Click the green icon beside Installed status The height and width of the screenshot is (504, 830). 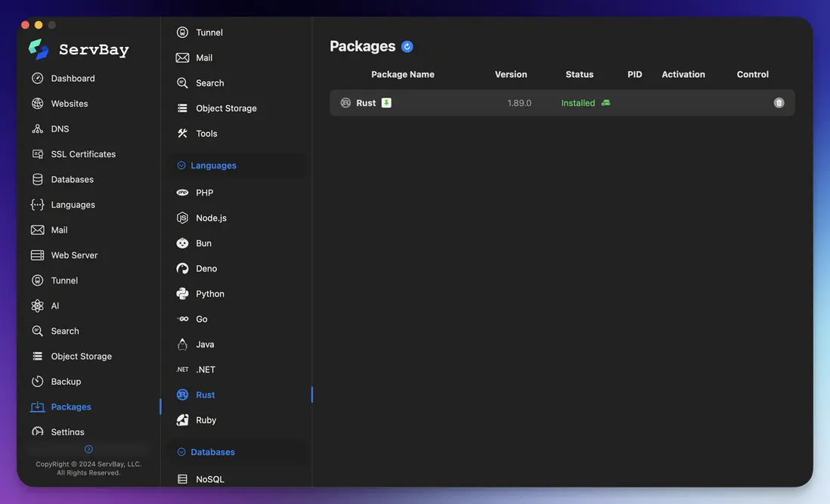point(606,103)
